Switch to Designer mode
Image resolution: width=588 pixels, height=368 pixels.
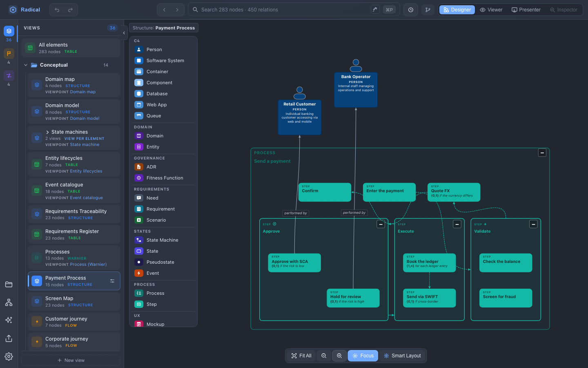457,10
